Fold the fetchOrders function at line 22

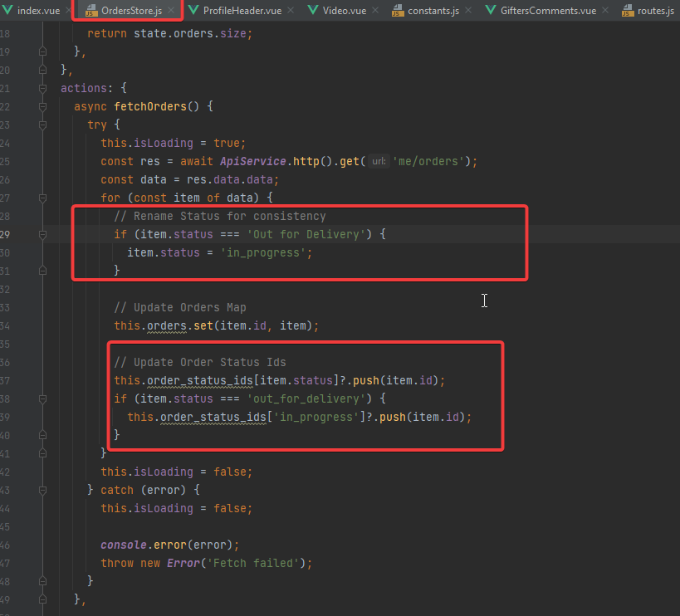(x=42, y=106)
